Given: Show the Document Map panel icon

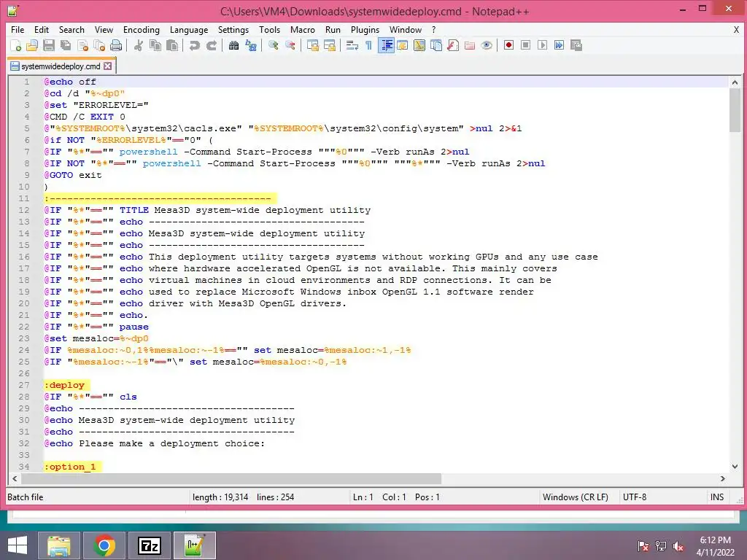Looking at the screenshot, I should 419,45.
